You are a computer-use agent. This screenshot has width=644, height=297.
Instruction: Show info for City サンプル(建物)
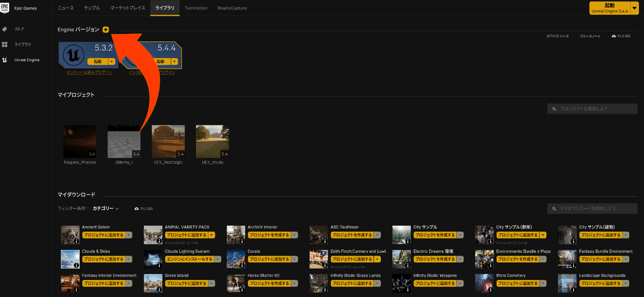(573, 241)
